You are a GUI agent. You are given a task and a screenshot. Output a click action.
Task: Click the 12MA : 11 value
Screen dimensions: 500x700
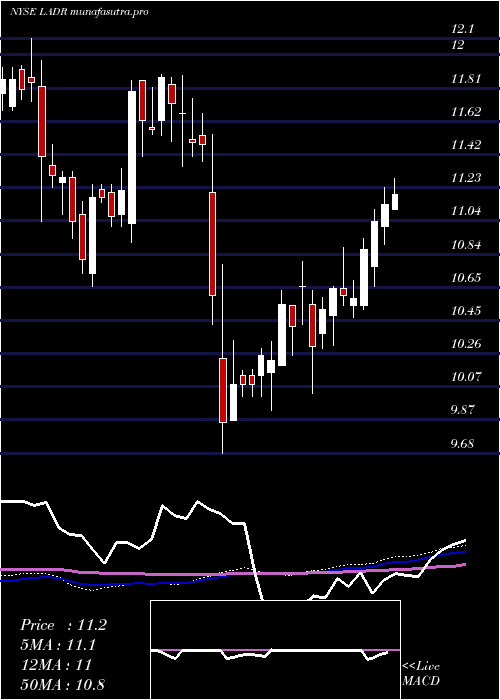[56, 665]
